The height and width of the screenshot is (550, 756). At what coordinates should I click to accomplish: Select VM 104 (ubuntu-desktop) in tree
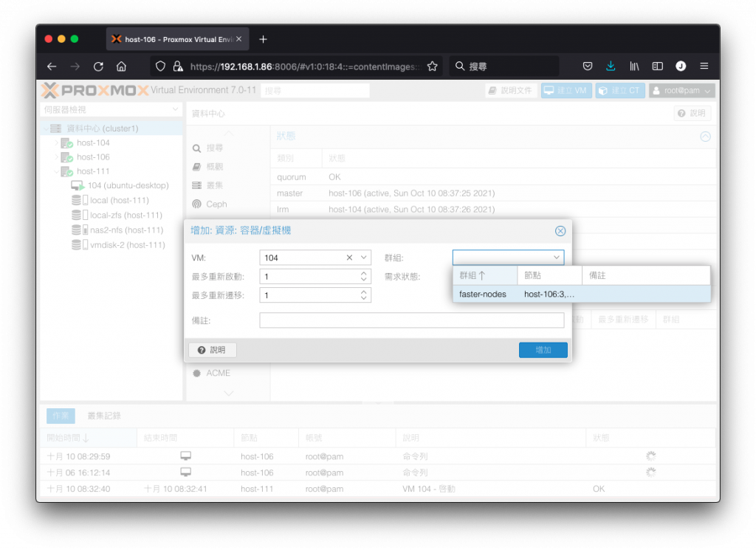128,185
